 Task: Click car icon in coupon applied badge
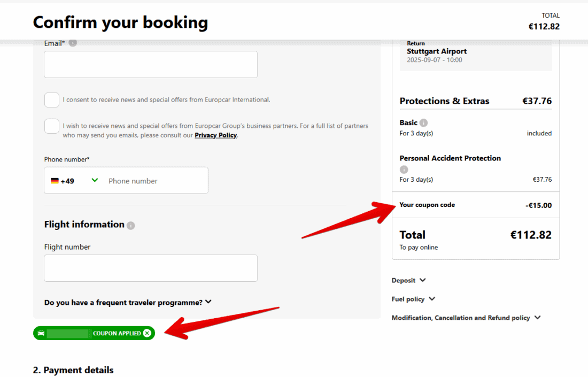(x=41, y=333)
